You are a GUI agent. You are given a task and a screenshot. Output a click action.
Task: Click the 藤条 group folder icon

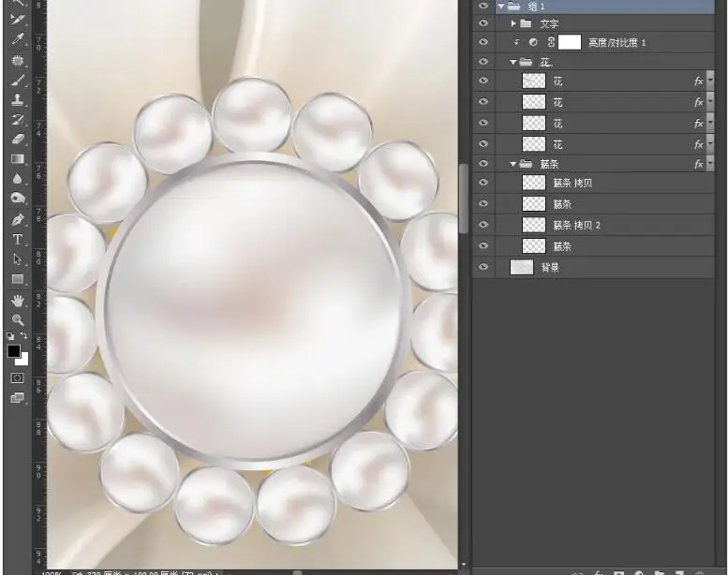point(526,163)
